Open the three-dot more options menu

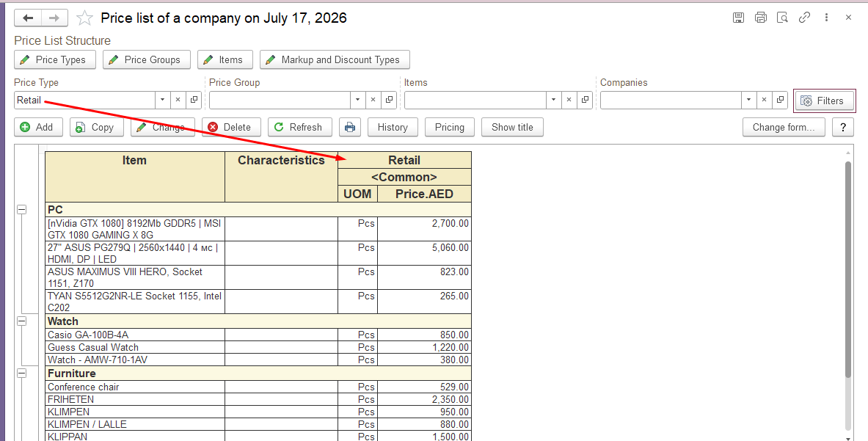tap(826, 18)
